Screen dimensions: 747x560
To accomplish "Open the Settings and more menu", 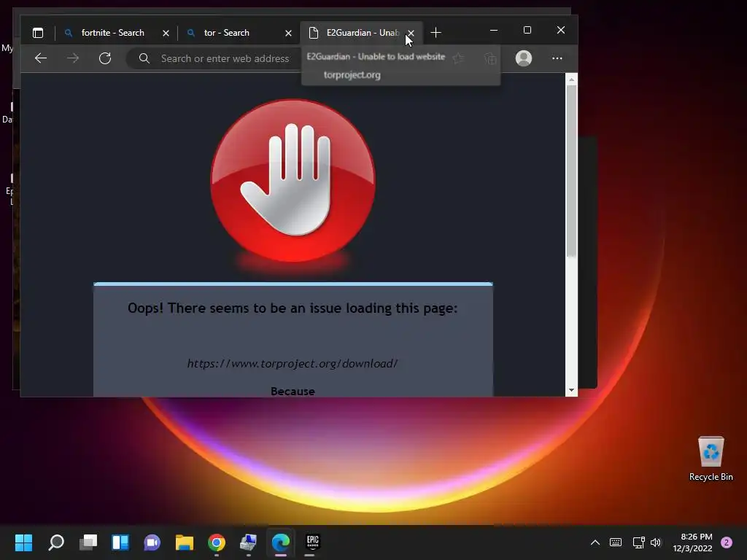I will [557, 58].
